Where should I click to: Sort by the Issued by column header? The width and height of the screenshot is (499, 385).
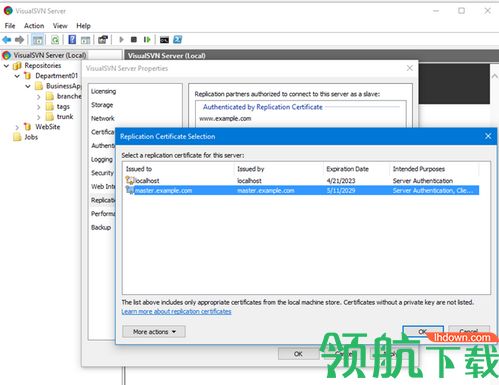(x=279, y=169)
